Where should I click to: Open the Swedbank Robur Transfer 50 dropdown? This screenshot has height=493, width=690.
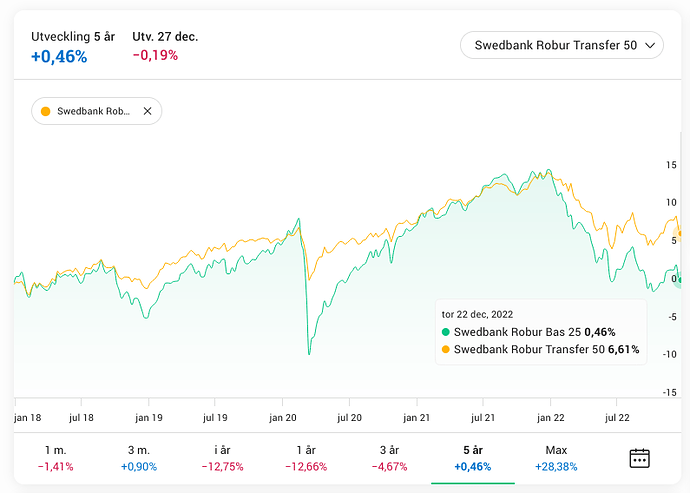(561, 45)
